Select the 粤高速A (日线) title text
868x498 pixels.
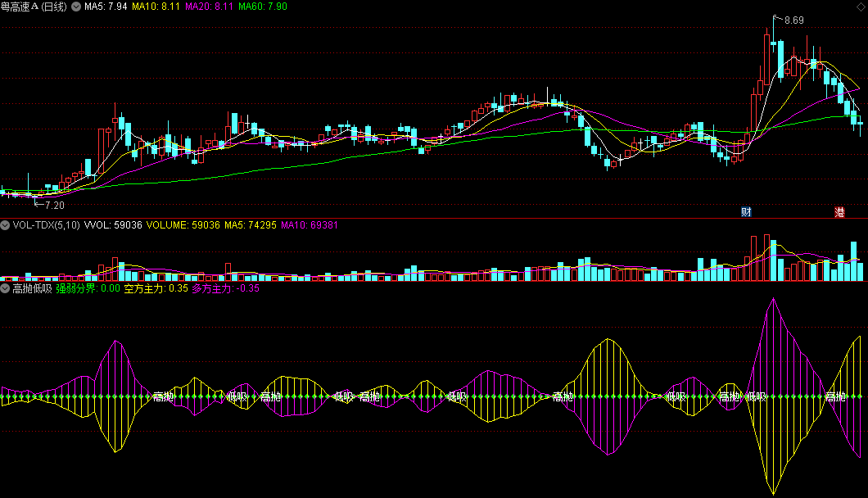34,7
